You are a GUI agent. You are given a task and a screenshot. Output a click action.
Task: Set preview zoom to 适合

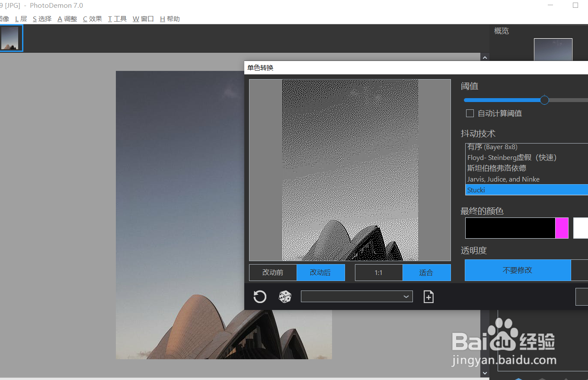click(x=426, y=272)
